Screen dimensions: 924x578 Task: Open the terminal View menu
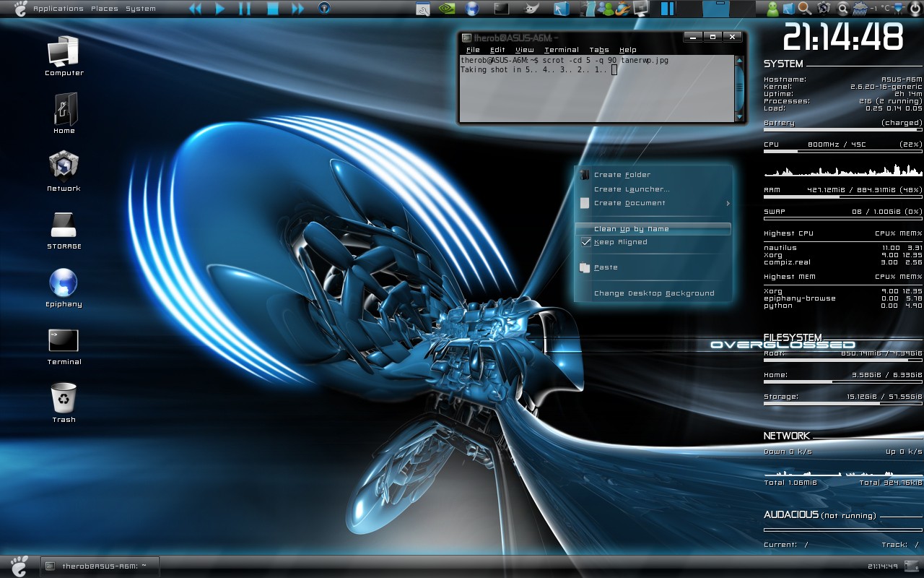(x=525, y=50)
